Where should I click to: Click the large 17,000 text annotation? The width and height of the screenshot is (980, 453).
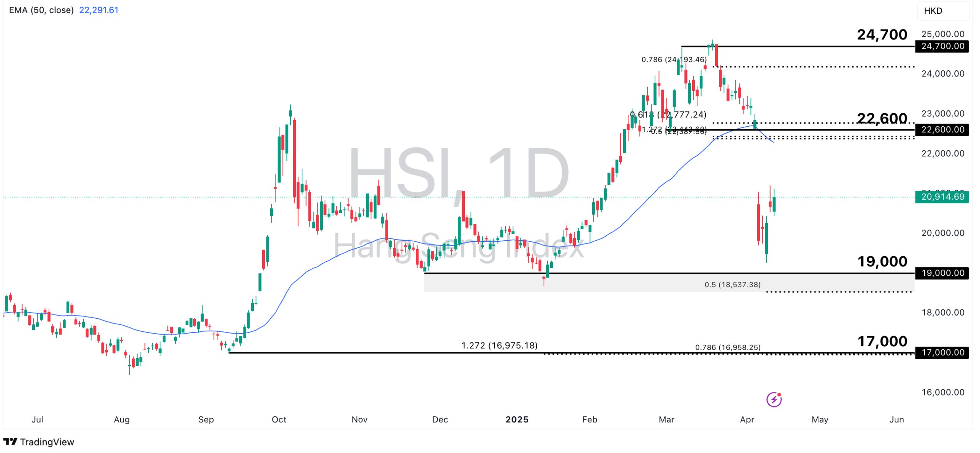pyautogui.click(x=882, y=341)
